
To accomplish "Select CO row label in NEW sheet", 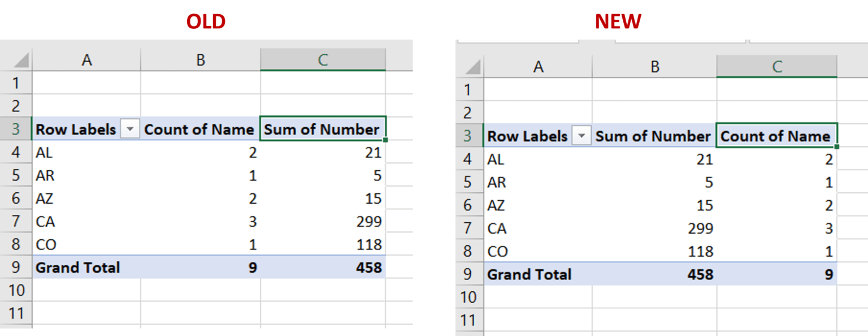I will (497, 252).
